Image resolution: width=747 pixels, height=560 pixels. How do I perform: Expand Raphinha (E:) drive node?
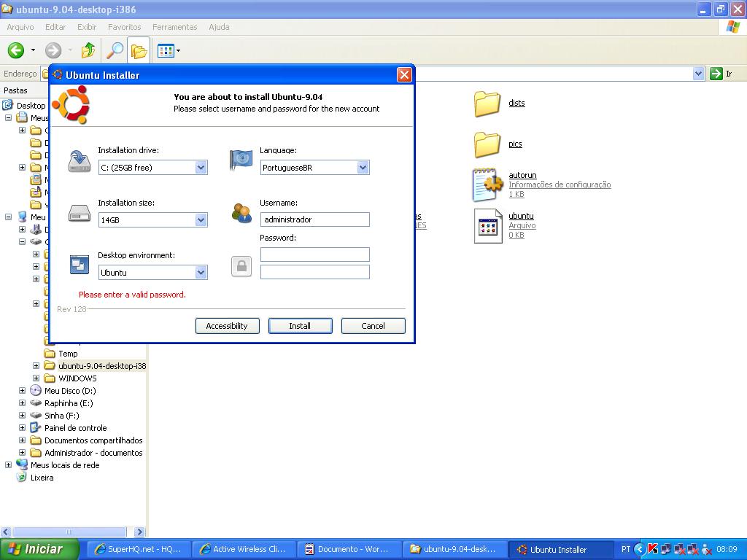(x=23, y=402)
